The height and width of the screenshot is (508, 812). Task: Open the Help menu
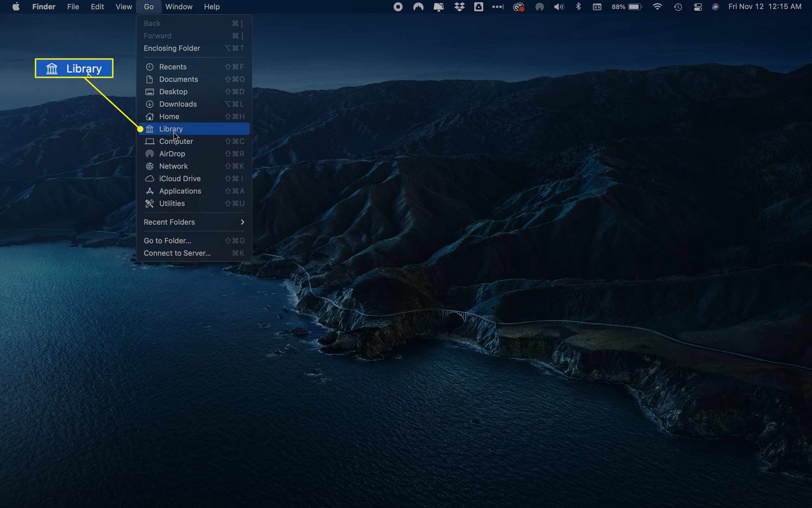pos(212,7)
